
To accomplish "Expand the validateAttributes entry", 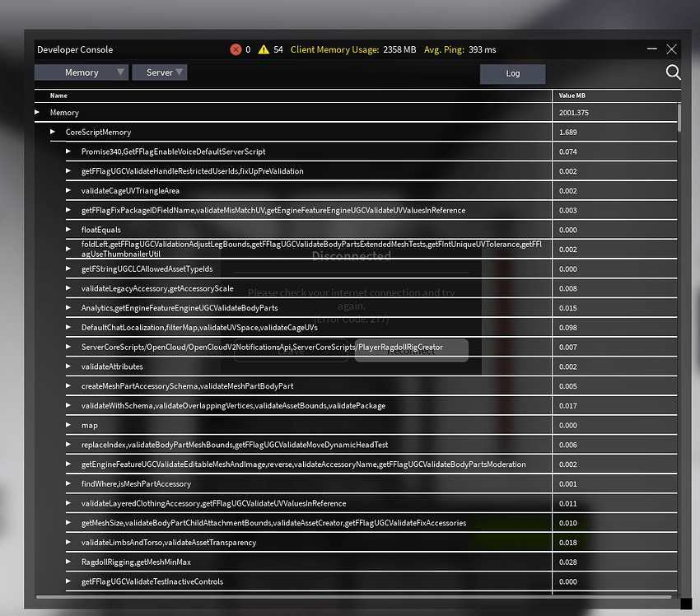I will point(68,366).
